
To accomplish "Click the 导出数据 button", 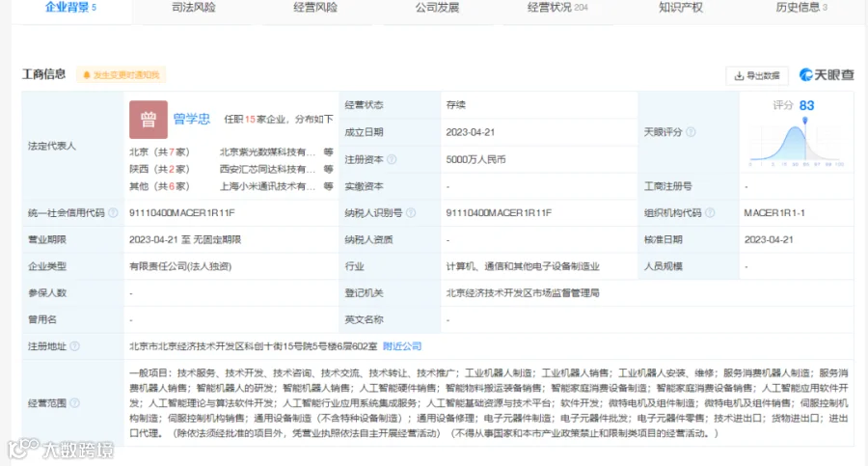I will [x=757, y=76].
